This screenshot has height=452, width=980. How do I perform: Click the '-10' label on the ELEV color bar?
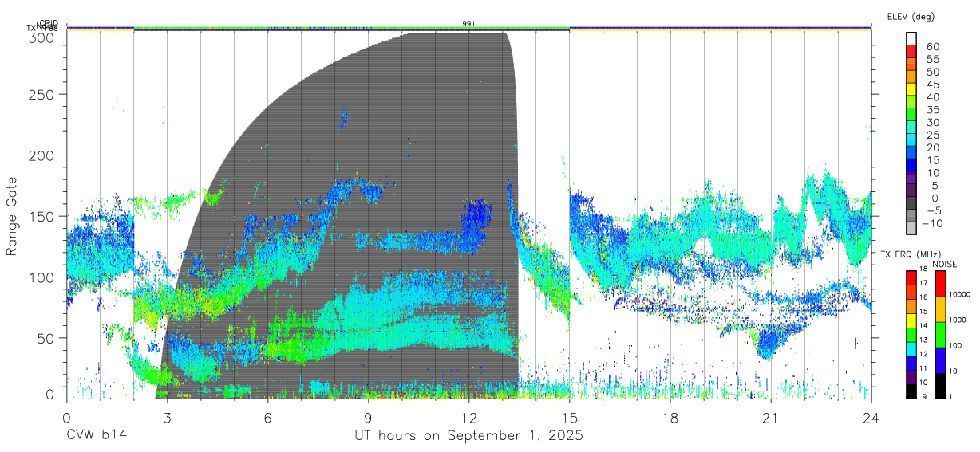tap(933, 223)
